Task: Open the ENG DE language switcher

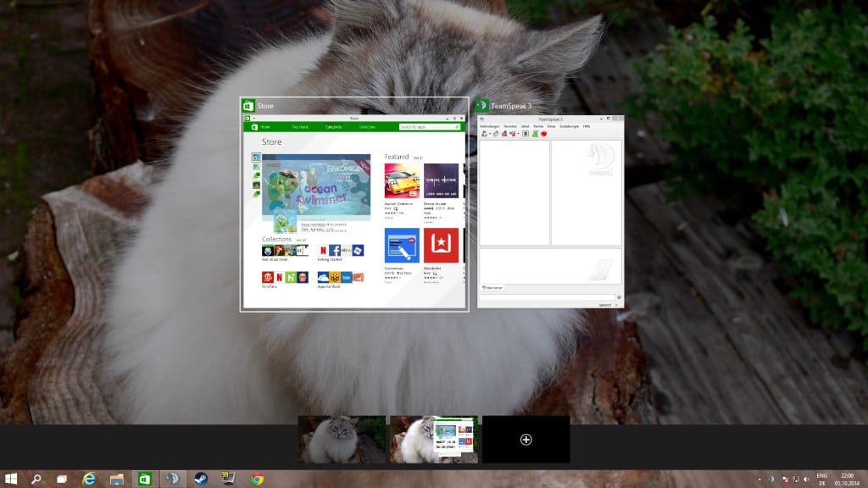Action: 821,479
